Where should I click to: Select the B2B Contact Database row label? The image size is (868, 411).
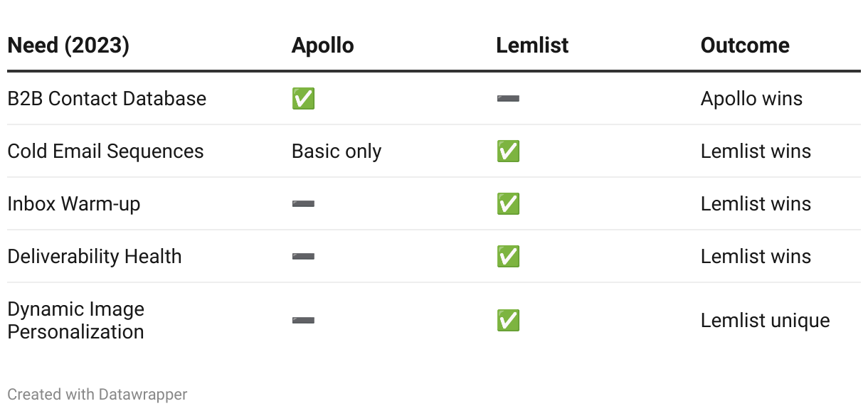coord(107,99)
